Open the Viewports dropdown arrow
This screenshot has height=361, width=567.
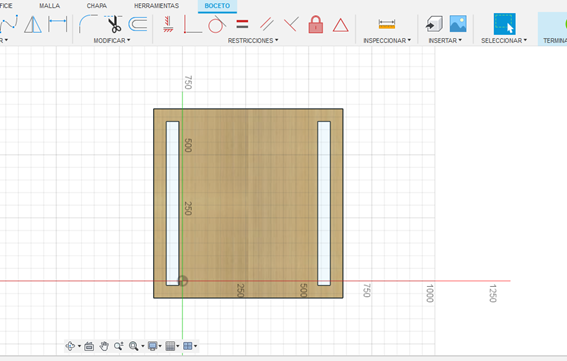(x=196, y=346)
